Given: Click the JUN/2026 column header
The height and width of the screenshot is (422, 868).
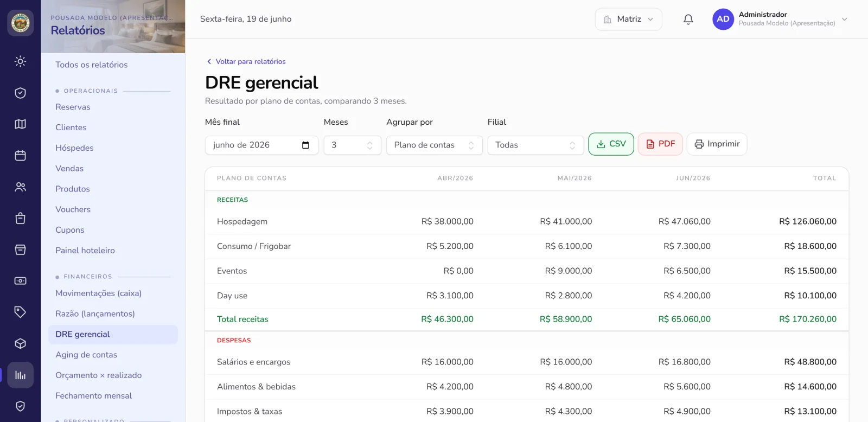Looking at the screenshot, I should pyautogui.click(x=693, y=178).
